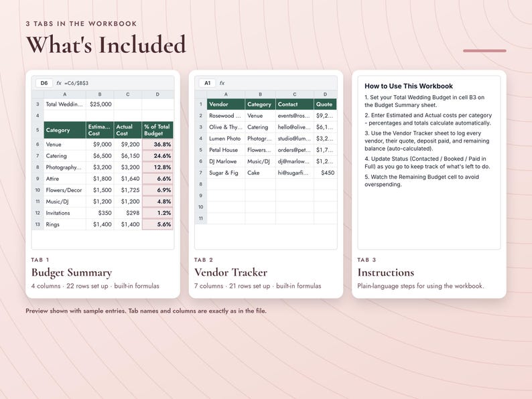Viewport: 532px width, 399px height.
Task: Click row number 11 in Vendor Tracker
Action: pos(201,218)
